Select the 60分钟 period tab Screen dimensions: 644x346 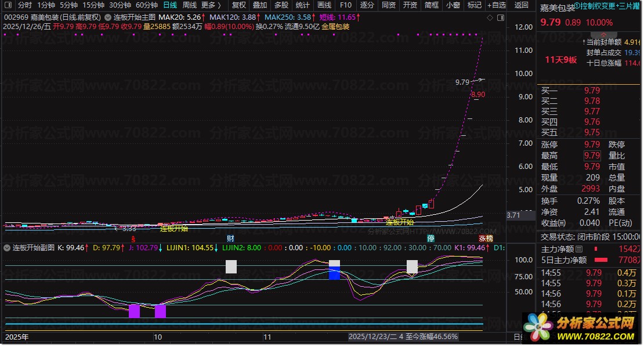tap(147, 5)
